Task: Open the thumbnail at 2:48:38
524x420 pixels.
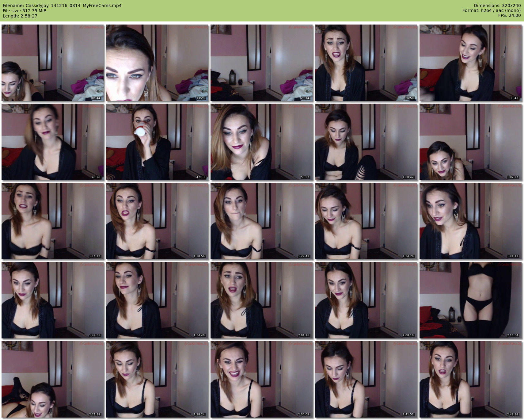Action: pyautogui.click(x=471, y=379)
